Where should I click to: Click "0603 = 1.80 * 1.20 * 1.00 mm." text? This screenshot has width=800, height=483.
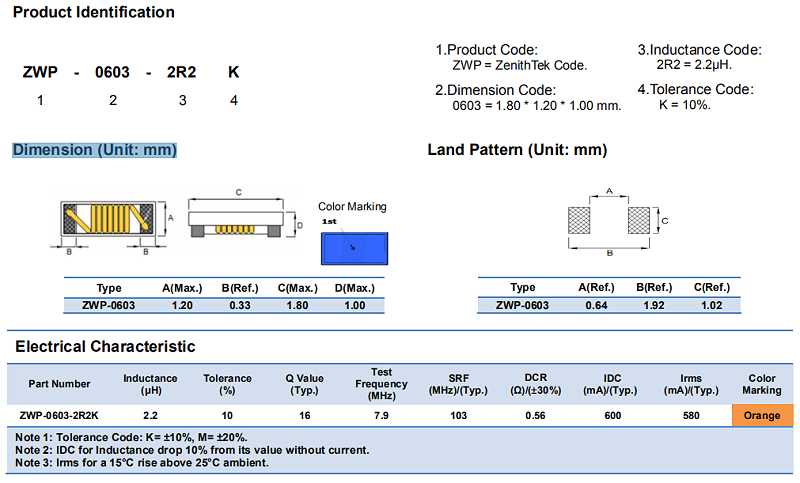[537, 106]
